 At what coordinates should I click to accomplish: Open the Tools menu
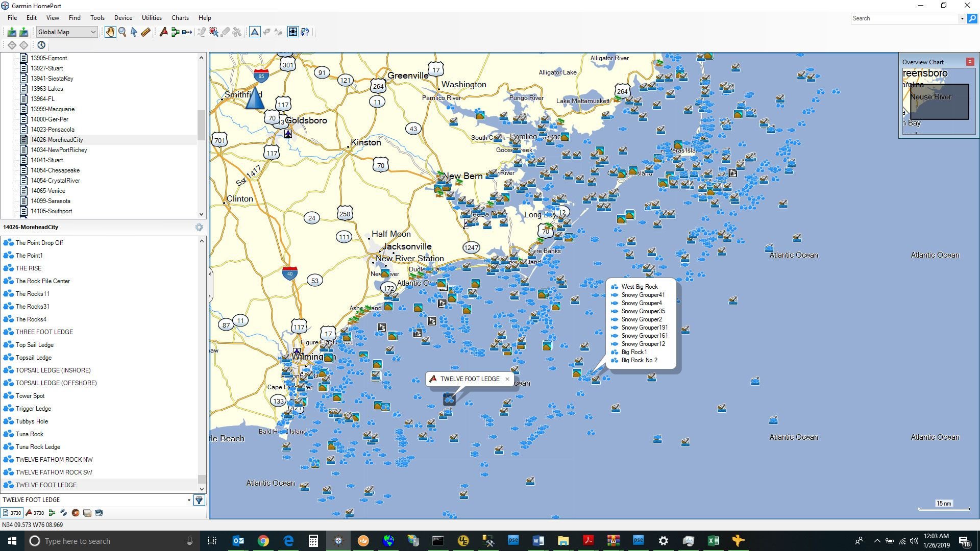point(97,18)
